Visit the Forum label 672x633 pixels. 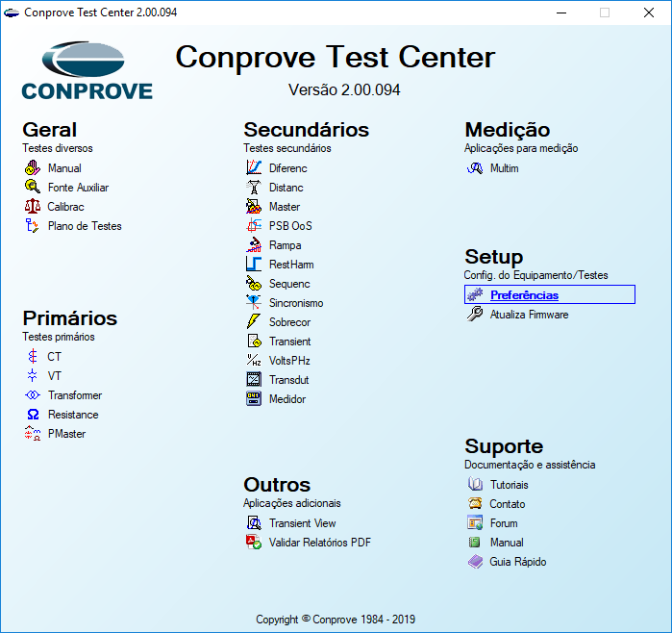tap(504, 523)
